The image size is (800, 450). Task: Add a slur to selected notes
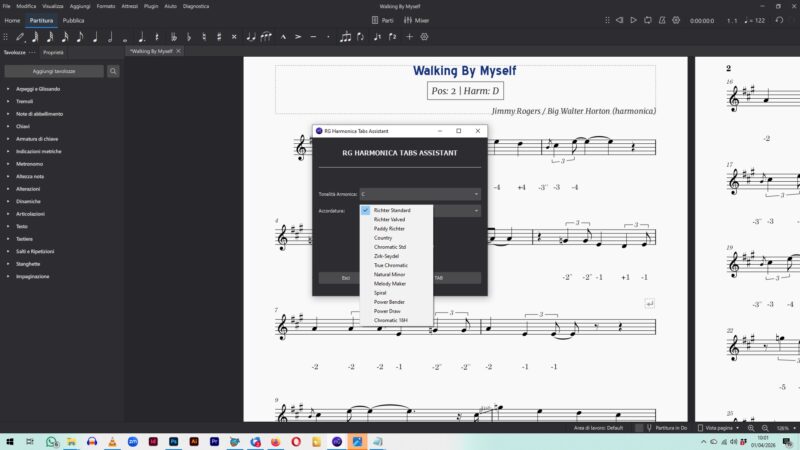[x=266, y=37]
